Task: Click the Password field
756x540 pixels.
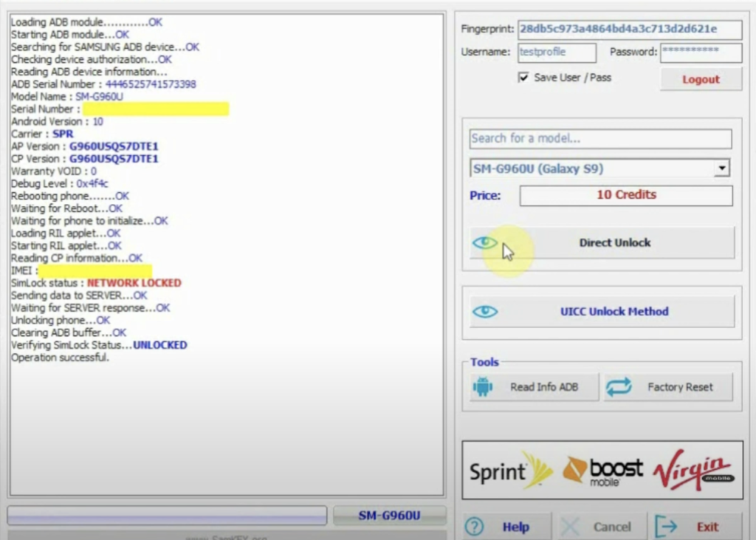Action: (701, 52)
